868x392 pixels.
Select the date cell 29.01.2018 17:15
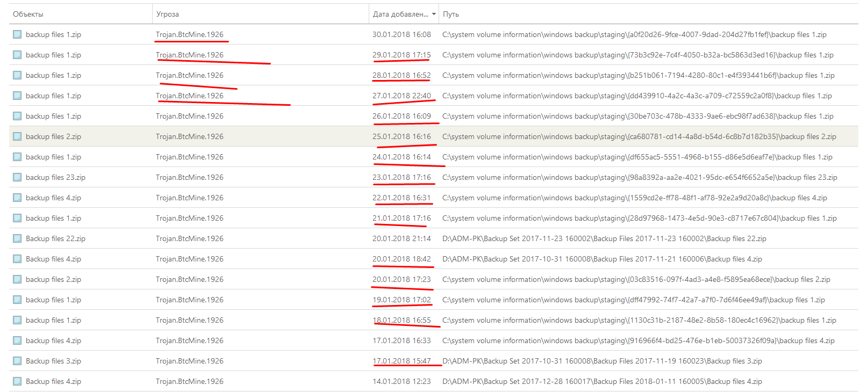(401, 55)
